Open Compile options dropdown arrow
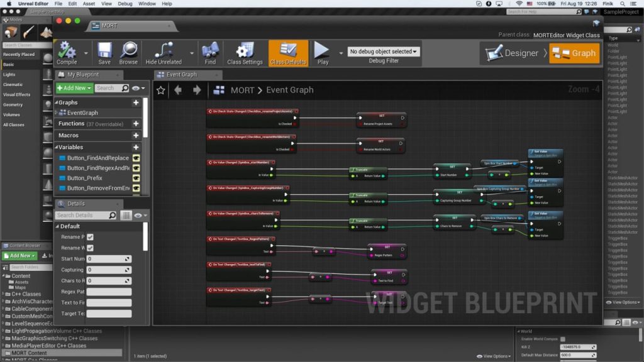The width and height of the screenshot is (644, 362). (x=86, y=53)
